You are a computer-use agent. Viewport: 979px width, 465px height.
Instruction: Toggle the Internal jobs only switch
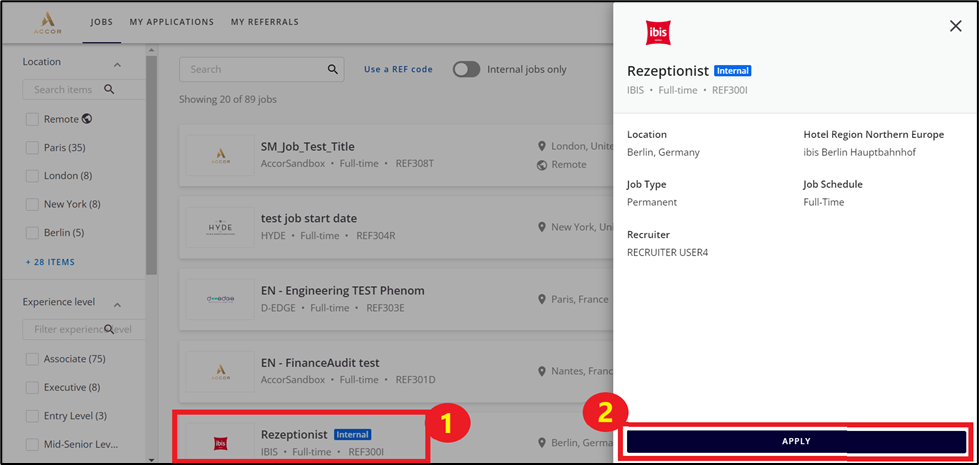466,69
